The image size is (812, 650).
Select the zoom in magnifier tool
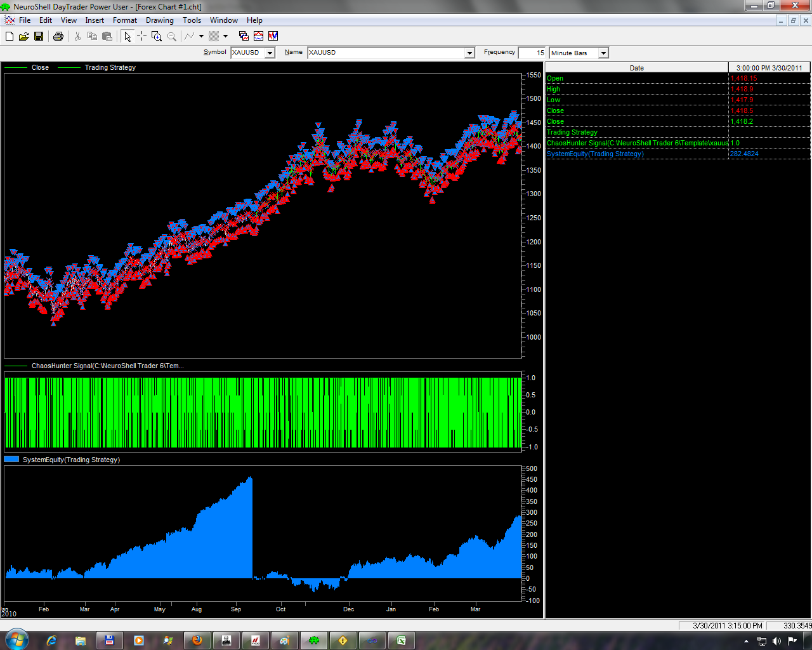(157, 36)
